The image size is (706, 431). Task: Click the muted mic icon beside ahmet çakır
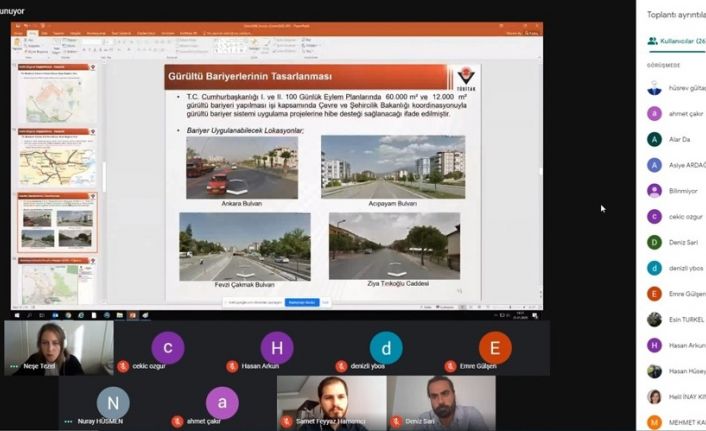(x=178, y=422)
